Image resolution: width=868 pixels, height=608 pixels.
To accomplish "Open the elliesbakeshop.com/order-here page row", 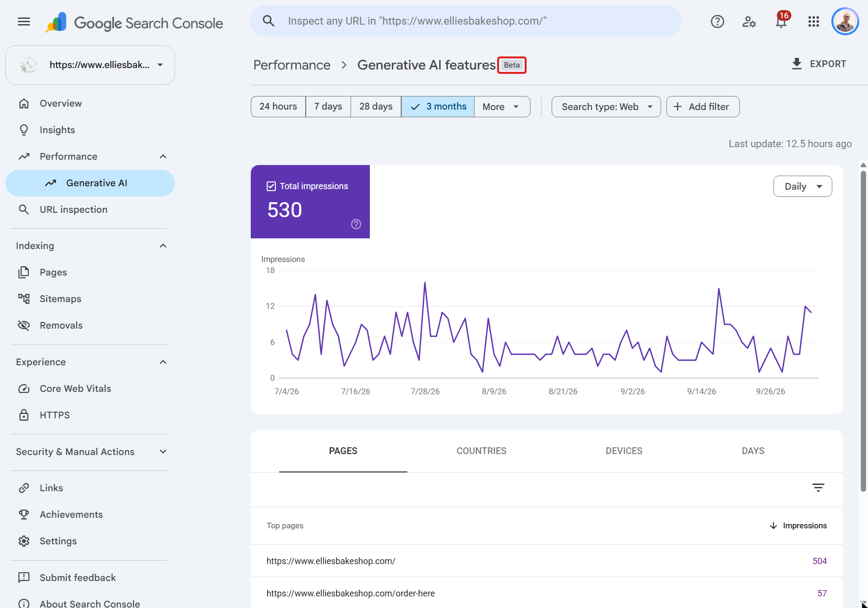I will 546,593.
